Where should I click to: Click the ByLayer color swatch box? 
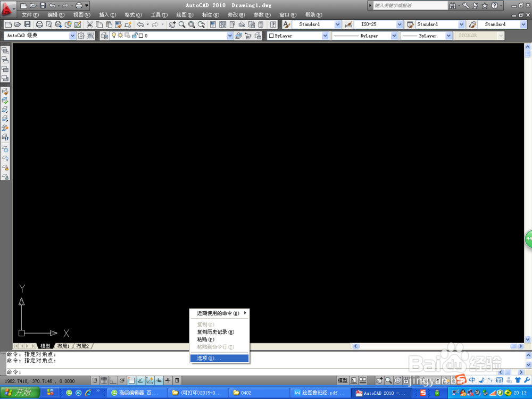(271, 36)
